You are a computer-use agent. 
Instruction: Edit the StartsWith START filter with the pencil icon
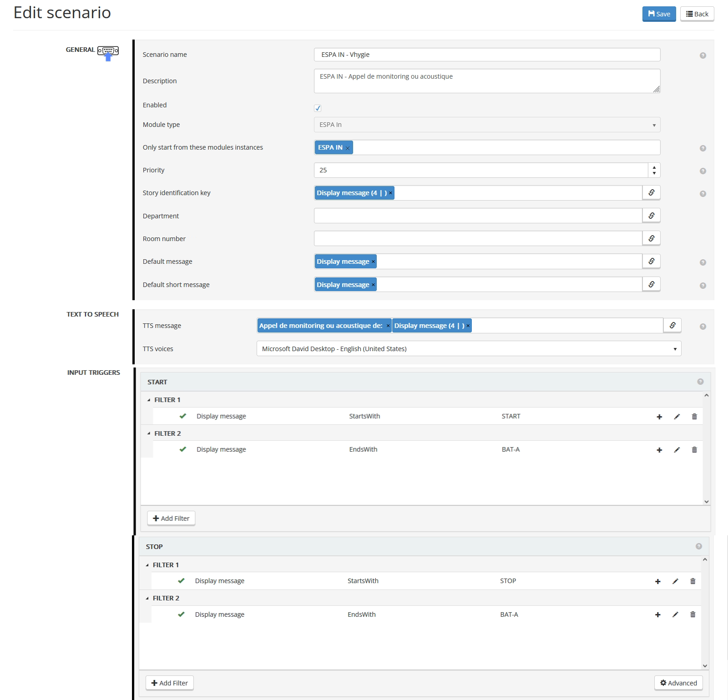(677, 416)
